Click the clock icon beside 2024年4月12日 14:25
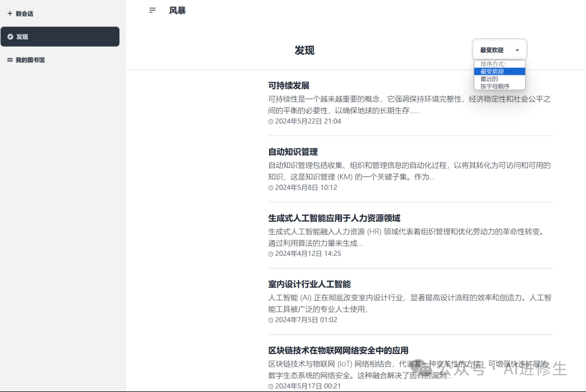The image size is (586, 392). tap(271, 254)
